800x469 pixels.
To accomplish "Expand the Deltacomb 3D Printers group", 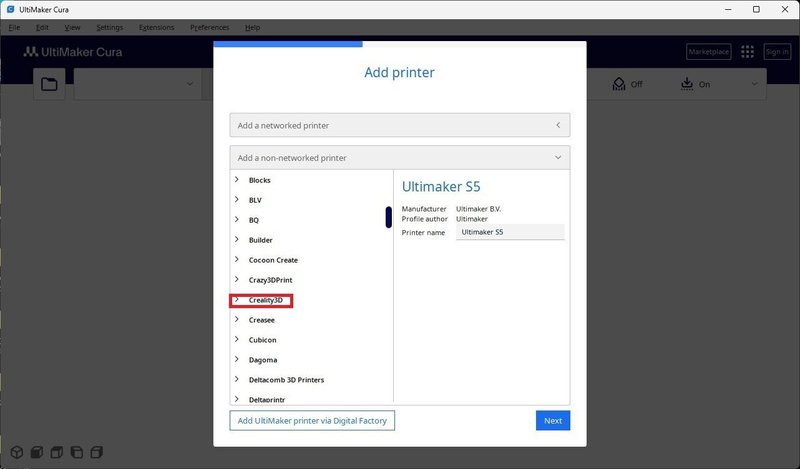I will coord(237,379).
